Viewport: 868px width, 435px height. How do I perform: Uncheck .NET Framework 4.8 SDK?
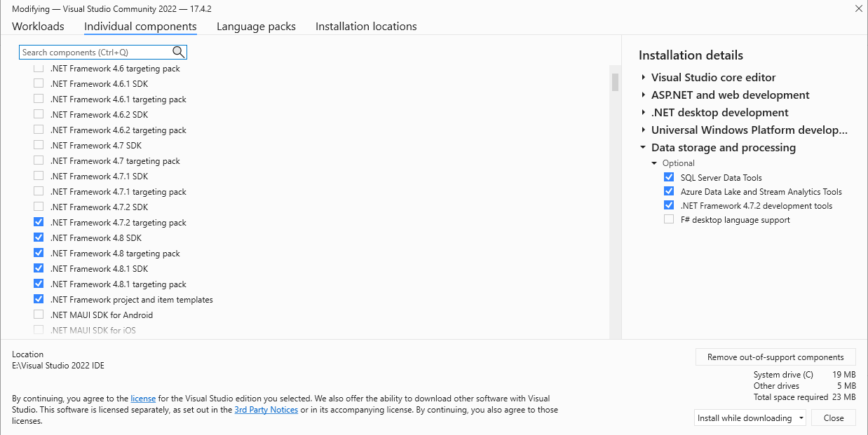click(39, 237)
